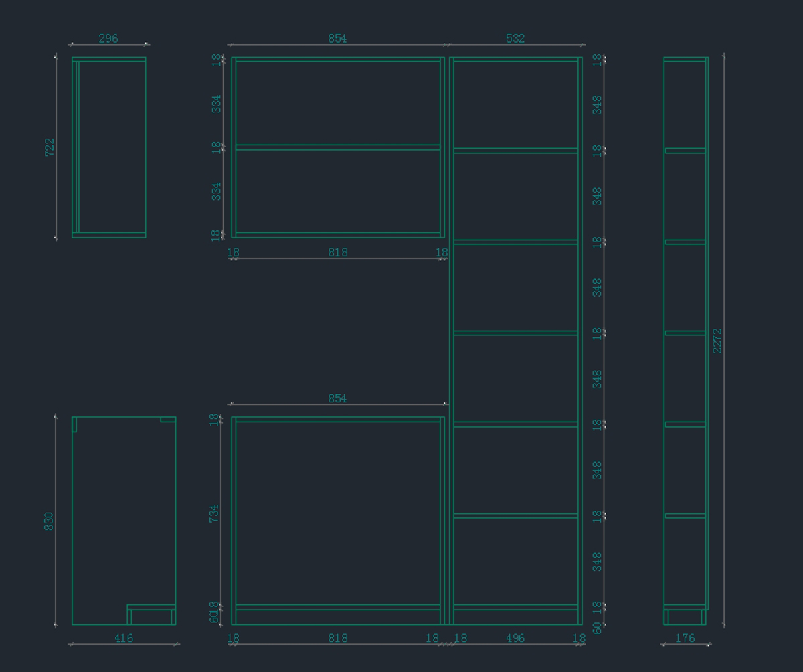803x672 pixels.
Task: Click the 296 width dimension text
Action: pos(108,39)
